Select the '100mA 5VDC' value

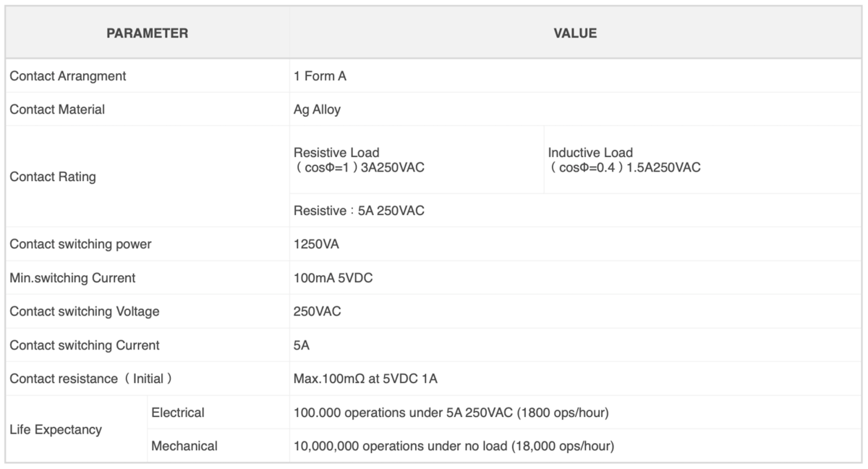(333, 278)
